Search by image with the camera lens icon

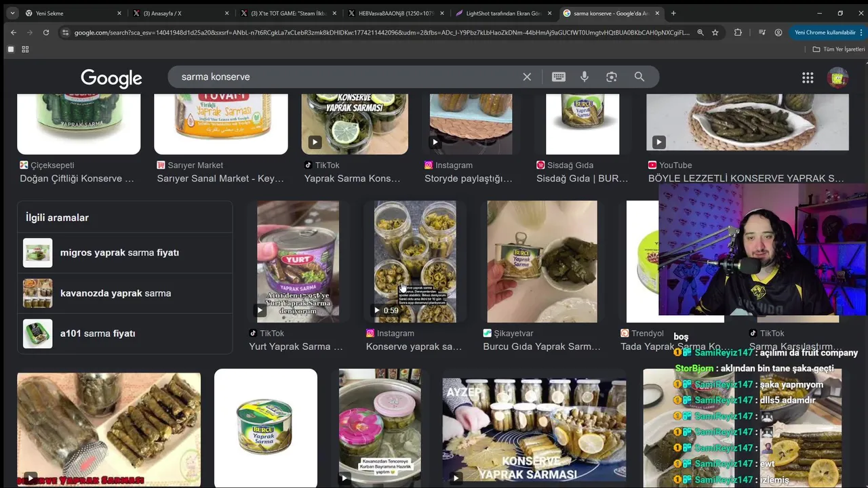pyautogui.click(x=612, y=77)
